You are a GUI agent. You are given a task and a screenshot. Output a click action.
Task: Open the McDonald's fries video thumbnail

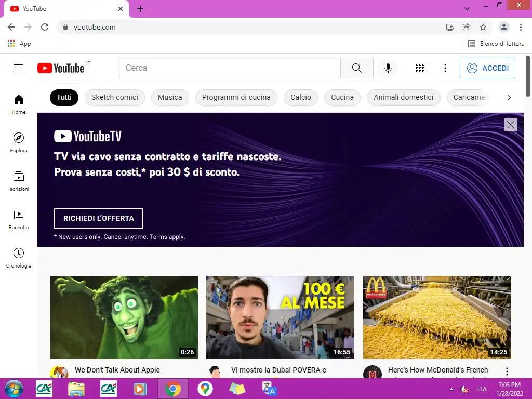pos(437,317)
